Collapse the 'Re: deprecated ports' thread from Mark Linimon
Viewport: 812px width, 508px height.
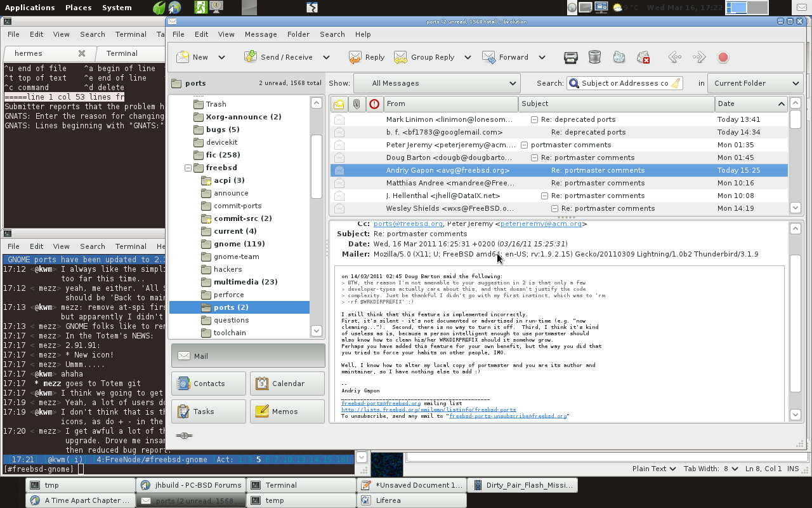[534, 119]
